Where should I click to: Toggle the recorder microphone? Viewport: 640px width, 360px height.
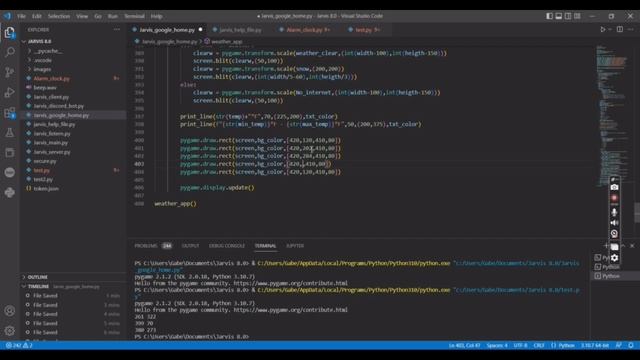point(614,212)
